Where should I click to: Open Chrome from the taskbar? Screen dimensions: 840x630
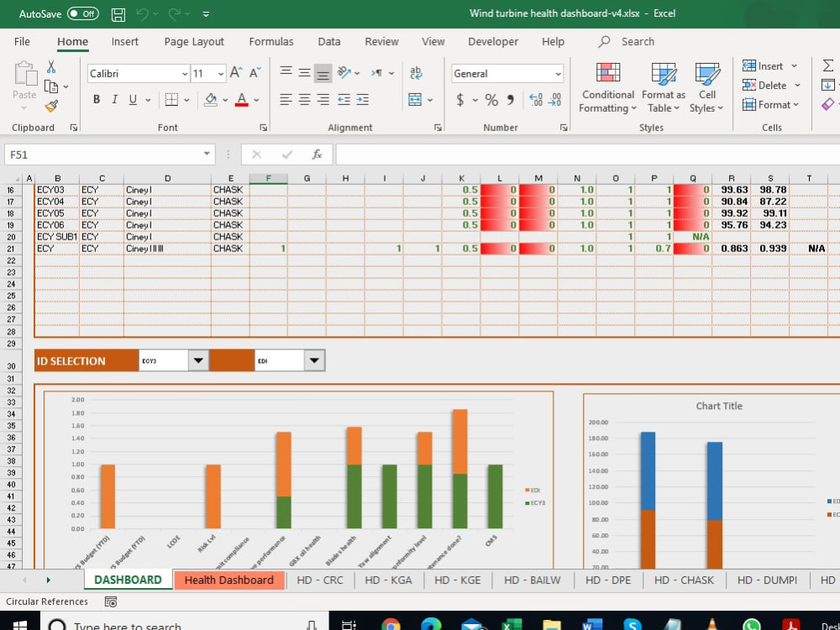(391, 625)
